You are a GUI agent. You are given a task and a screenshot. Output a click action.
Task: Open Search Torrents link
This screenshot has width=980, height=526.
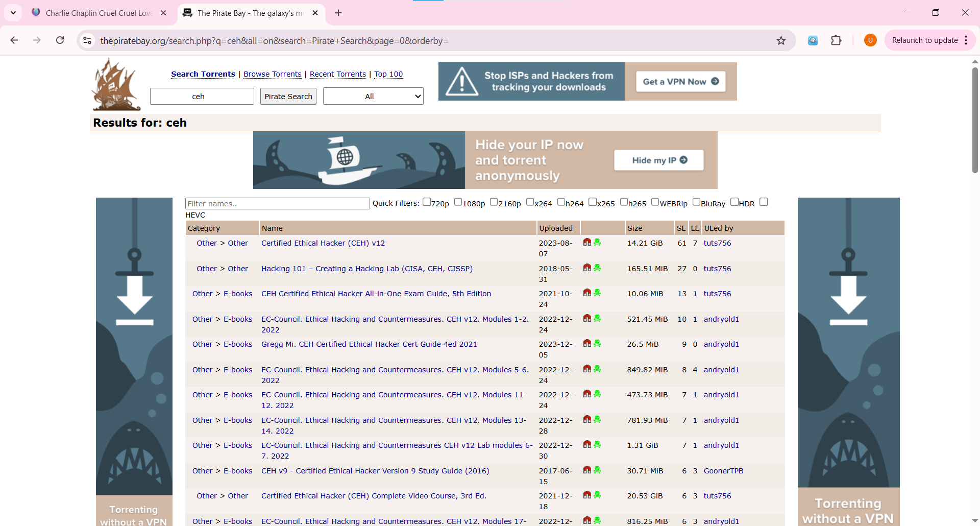point(203,74)
